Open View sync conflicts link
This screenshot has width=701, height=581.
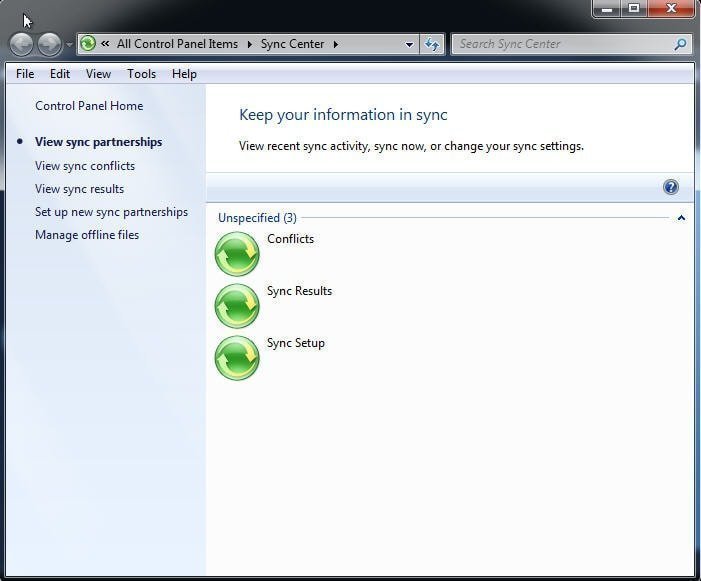pos(85,166)
